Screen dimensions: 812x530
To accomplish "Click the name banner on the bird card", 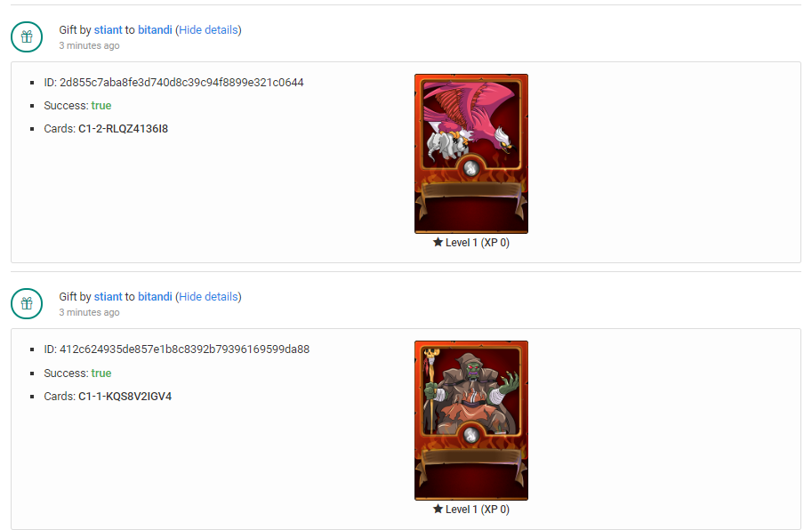I will pyautogui.click(x=471, y=190).
